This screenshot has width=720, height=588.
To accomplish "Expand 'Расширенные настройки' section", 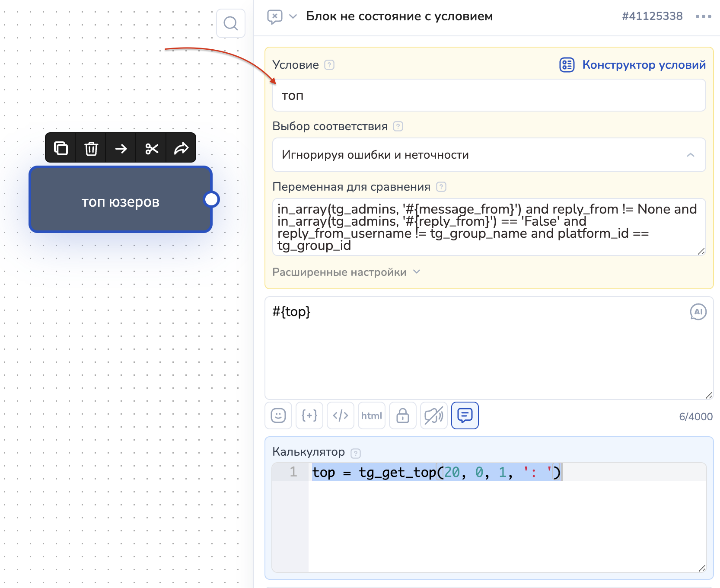I will click(346, 272).
